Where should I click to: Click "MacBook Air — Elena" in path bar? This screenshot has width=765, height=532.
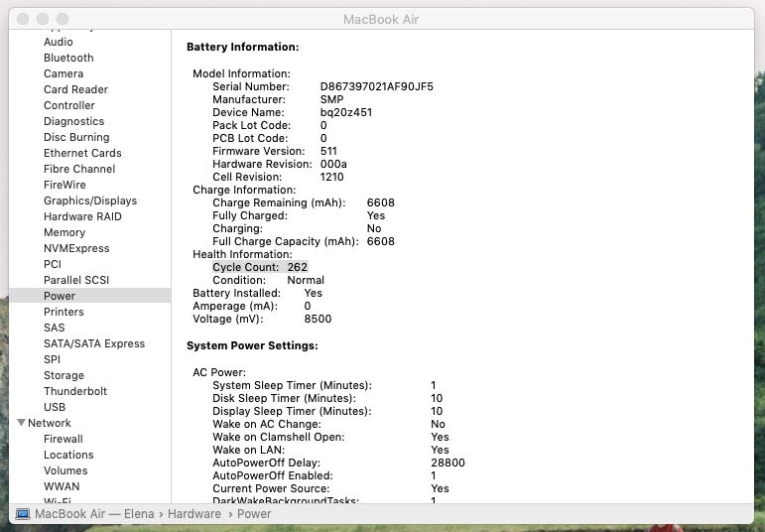94,514
